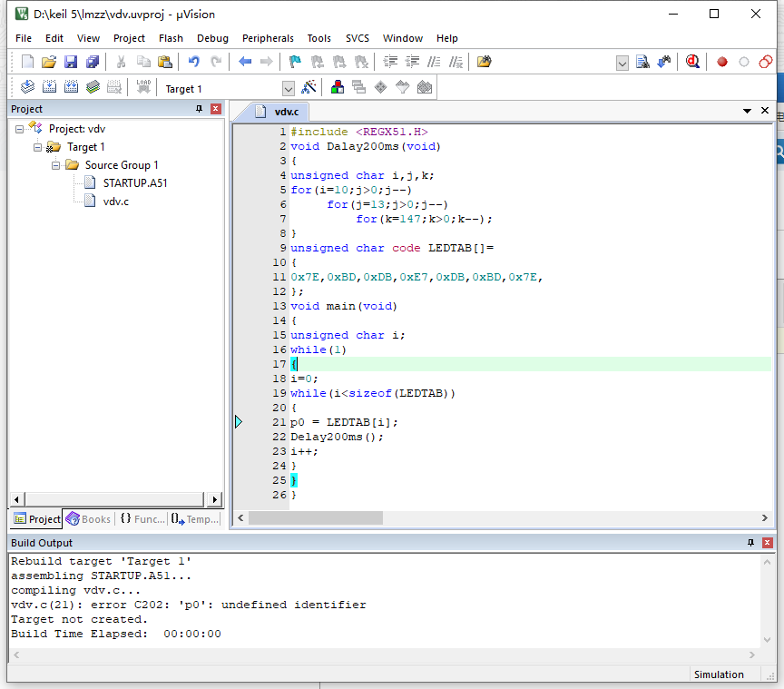This screenshot has height=689, width=784.
Task: Open the Peripherals menu
Action: [268, 38]
